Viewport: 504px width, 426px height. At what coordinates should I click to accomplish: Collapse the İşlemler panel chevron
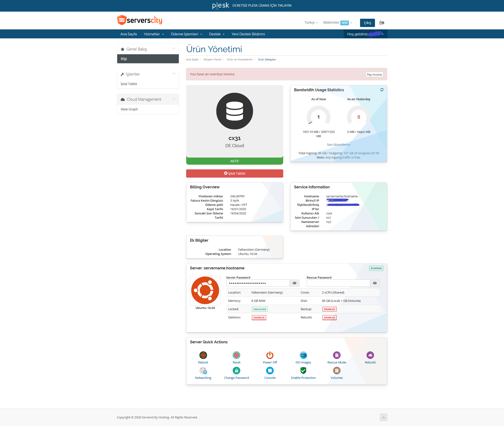tap(174, 74)
